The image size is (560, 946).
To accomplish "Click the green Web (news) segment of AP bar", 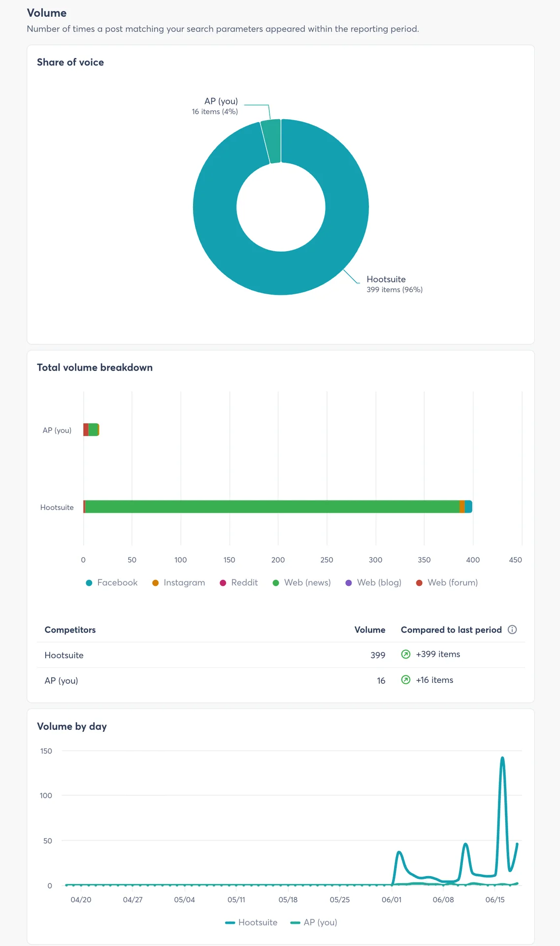I will pyautogui.click(x=93, y=430).
